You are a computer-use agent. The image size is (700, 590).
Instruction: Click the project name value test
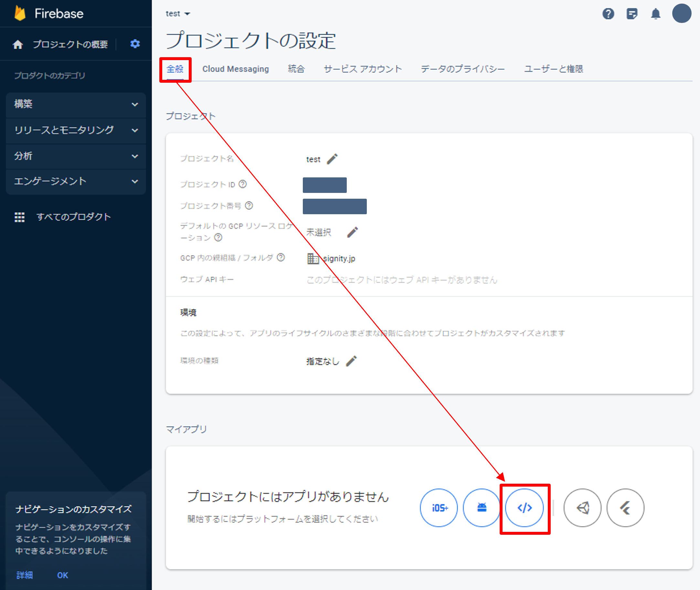313,160
